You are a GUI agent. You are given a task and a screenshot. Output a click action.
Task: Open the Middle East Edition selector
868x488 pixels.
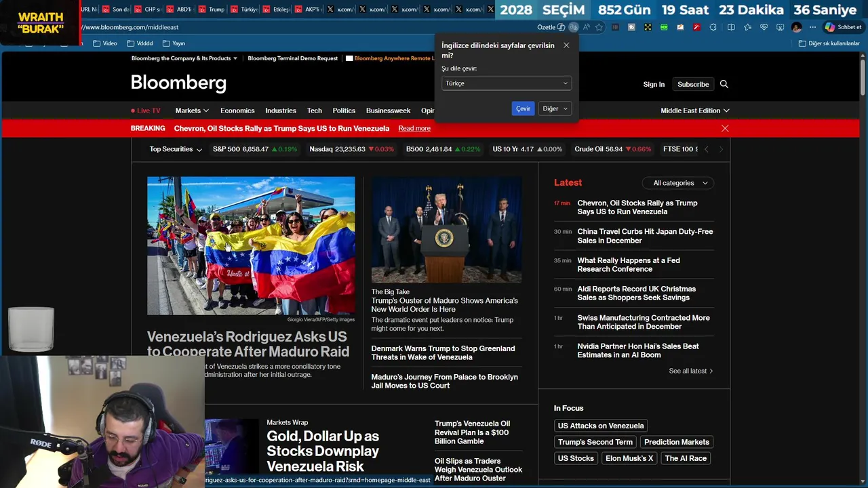coord(695,110)
